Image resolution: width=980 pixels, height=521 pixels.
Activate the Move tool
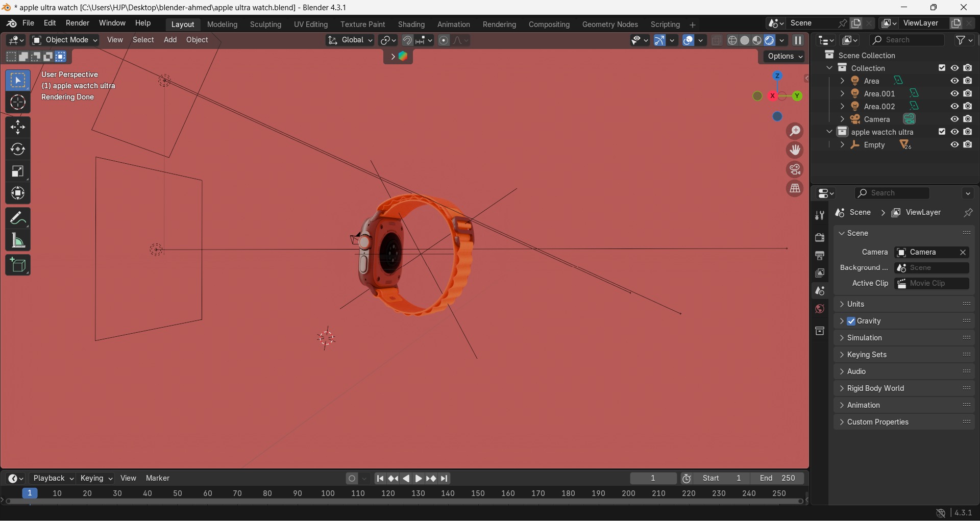coord(18,127)
